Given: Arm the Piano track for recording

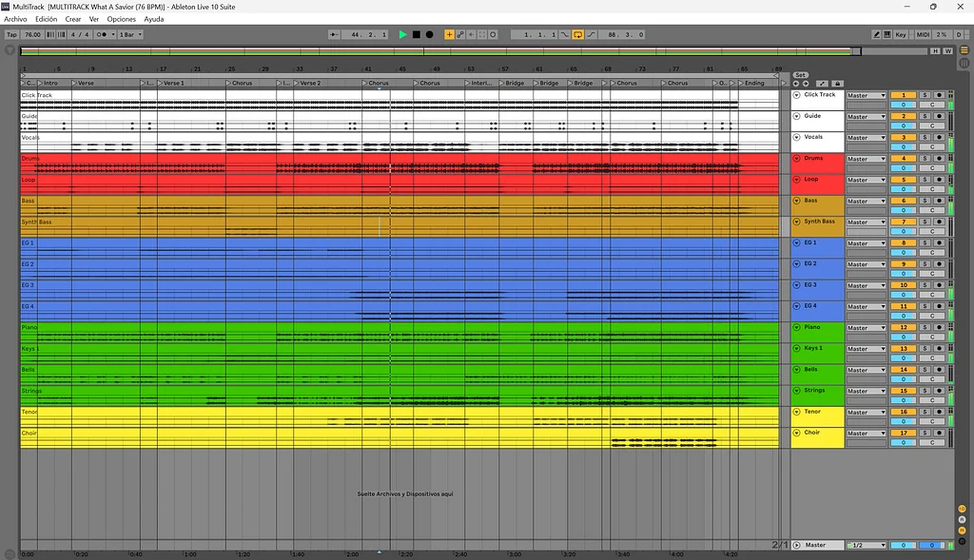Looking at the screenshot, I should click(939, 327).
